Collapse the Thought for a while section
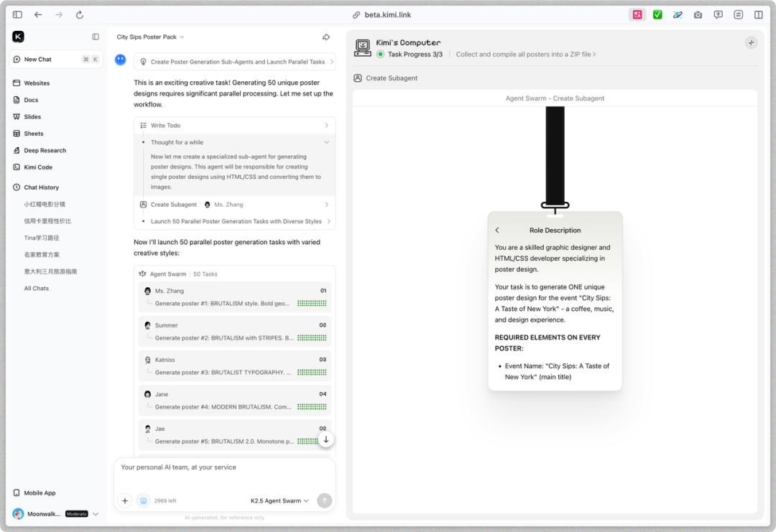This screenshot has width=776, height=532. point(327,141)
